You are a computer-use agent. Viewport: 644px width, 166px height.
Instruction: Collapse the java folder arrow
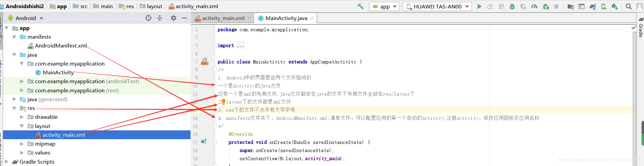click(x=14, y=55)
